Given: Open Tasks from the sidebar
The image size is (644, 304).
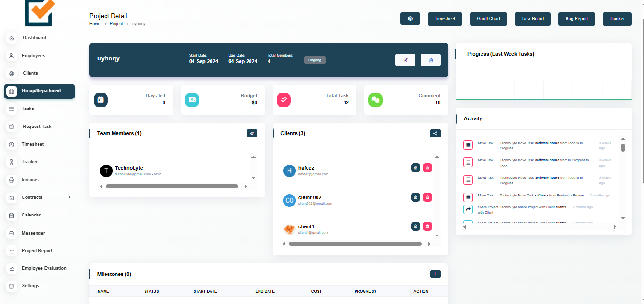Looking at the screenshot, I should (28, 108).
